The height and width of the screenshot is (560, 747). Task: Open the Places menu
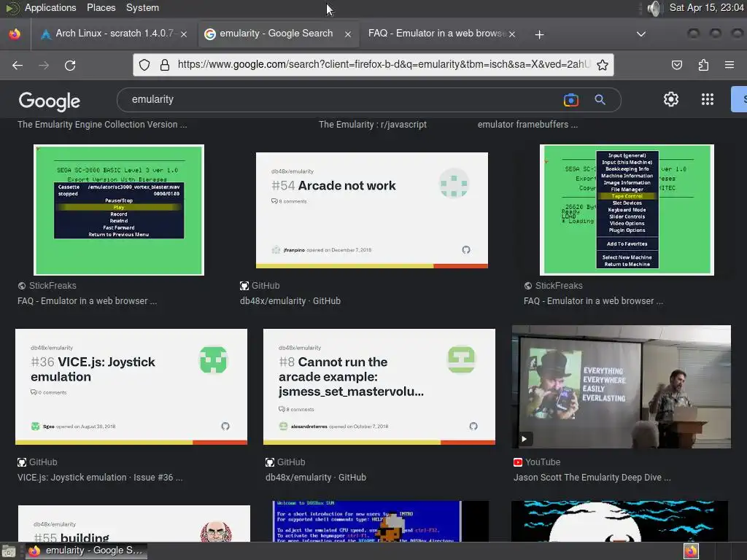coord(101,7)
